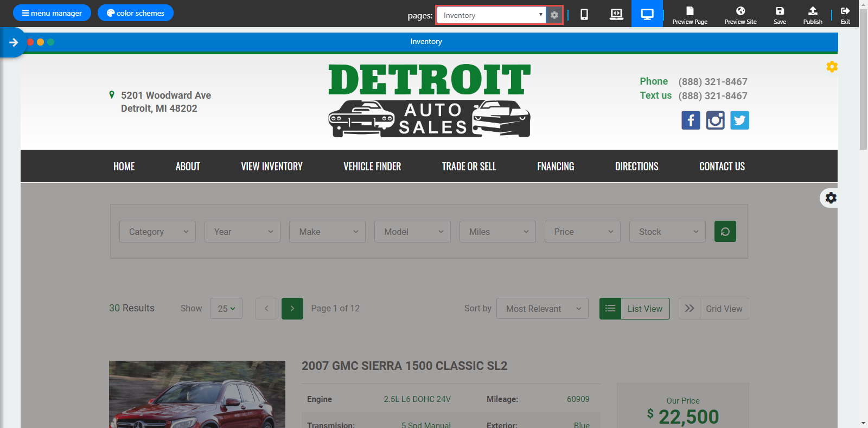Screen dimensions: 868x428
Task: Switch to desktop preview mode
Action: [647, 14]
